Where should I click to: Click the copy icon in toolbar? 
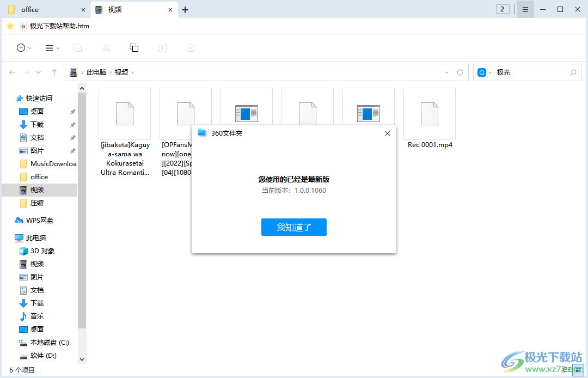point(78,47)
